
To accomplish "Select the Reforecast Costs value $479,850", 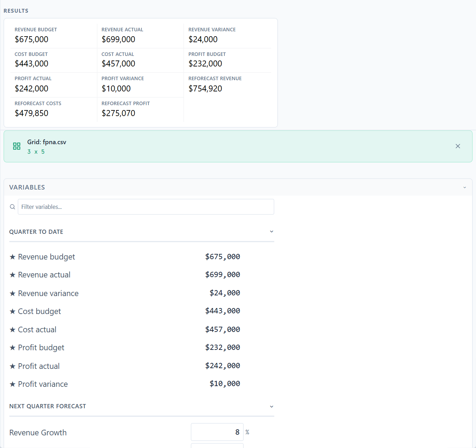I will coord(32,113).
